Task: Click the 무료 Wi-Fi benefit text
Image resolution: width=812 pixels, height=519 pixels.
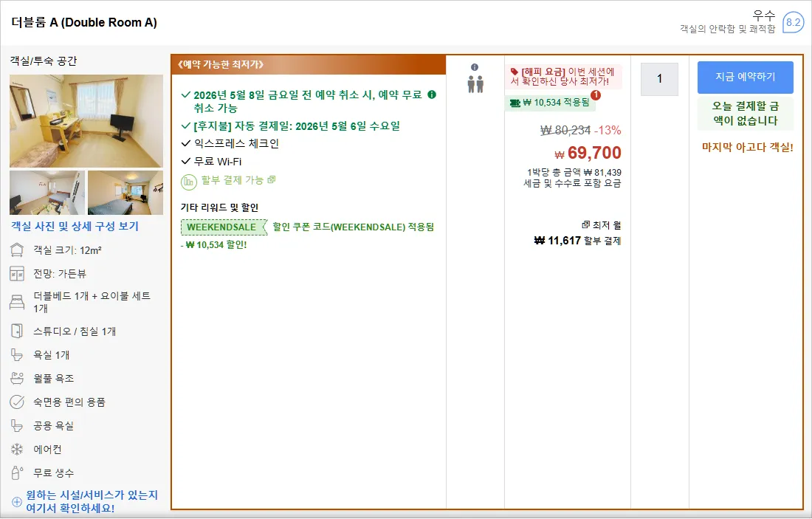Action: click(x=218, y=162)
